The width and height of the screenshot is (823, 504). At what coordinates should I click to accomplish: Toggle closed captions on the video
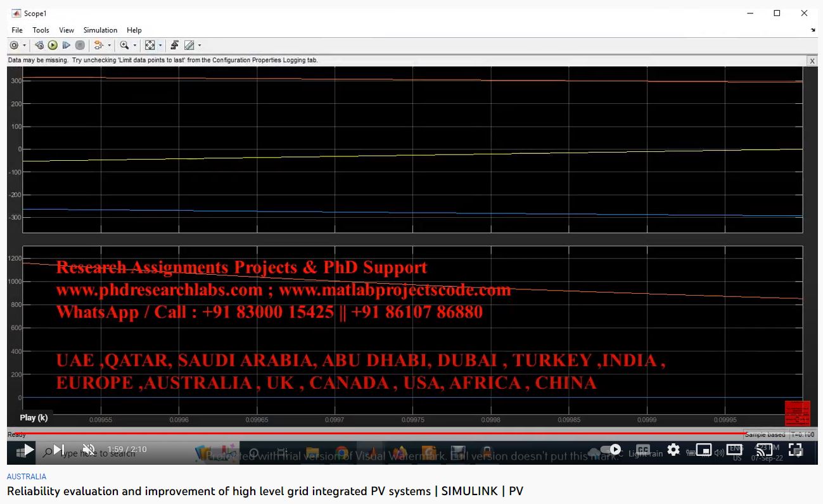642,450
